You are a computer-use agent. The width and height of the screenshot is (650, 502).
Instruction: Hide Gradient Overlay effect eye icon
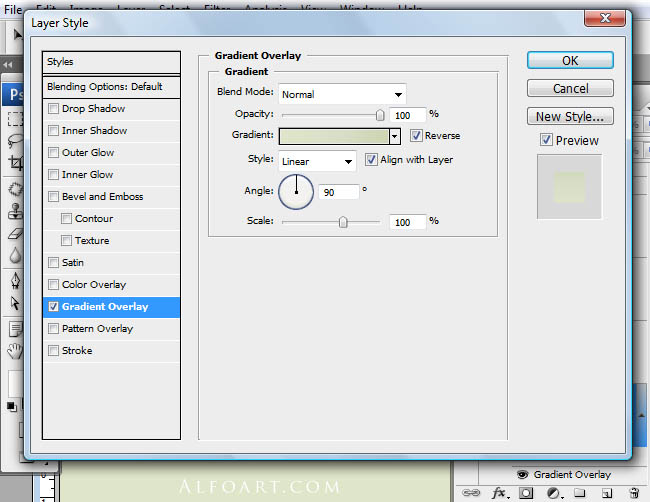point(522,474)
